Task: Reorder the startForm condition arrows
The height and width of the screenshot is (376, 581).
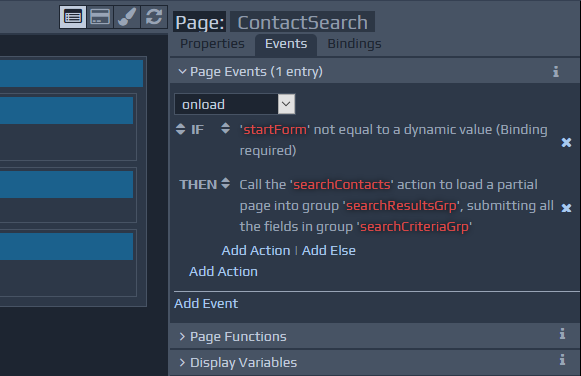Action: 225,128
